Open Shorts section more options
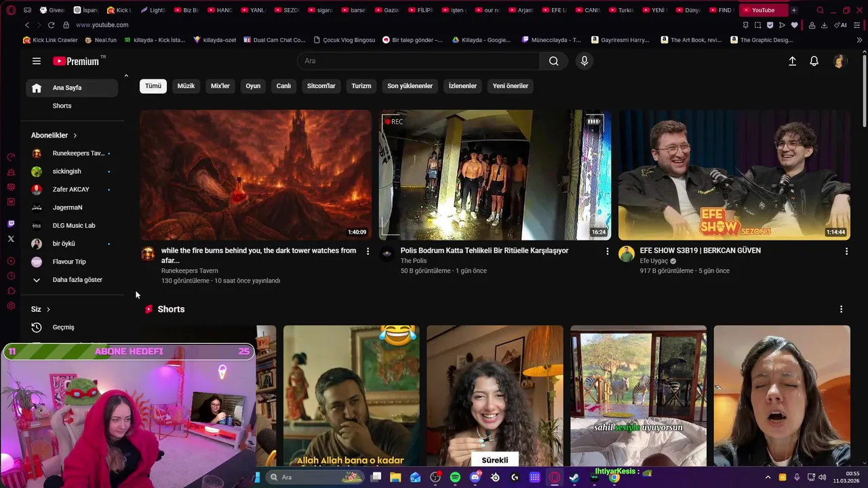The width and height of the screenshot is (868, 488). tap(841, 309)
